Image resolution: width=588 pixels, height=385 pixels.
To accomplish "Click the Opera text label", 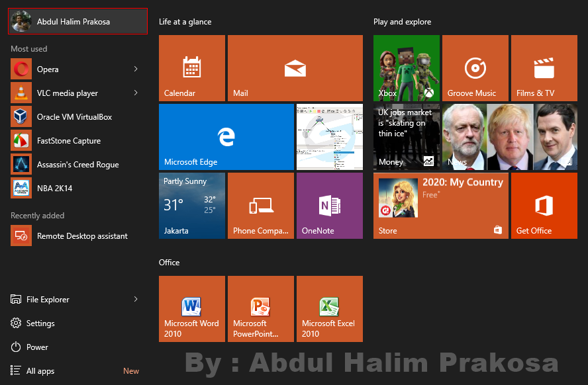I will (48, 69).
